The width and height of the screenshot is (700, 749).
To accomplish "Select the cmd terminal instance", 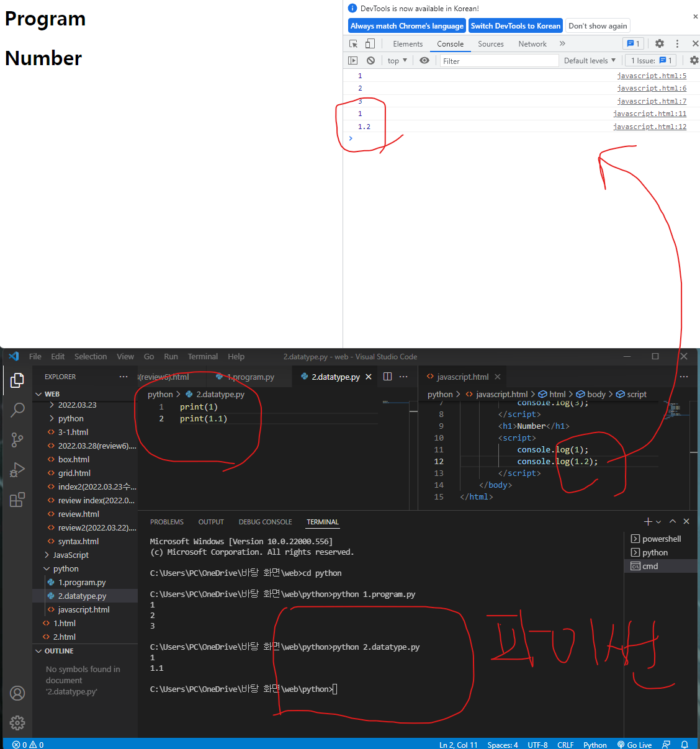I will point(660,566).
